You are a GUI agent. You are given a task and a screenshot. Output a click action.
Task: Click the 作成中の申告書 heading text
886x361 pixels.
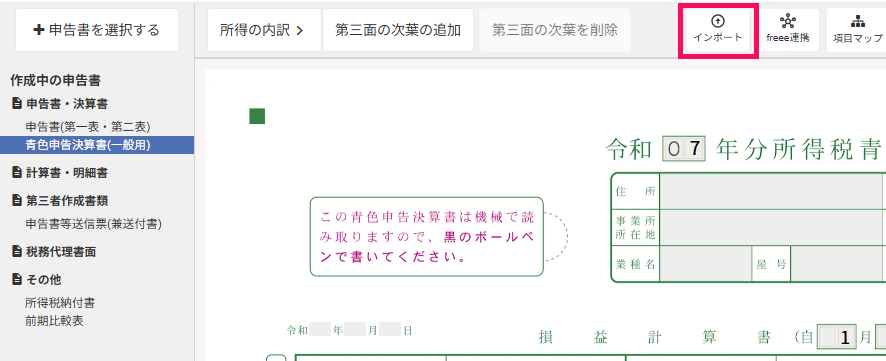point(55,81)
